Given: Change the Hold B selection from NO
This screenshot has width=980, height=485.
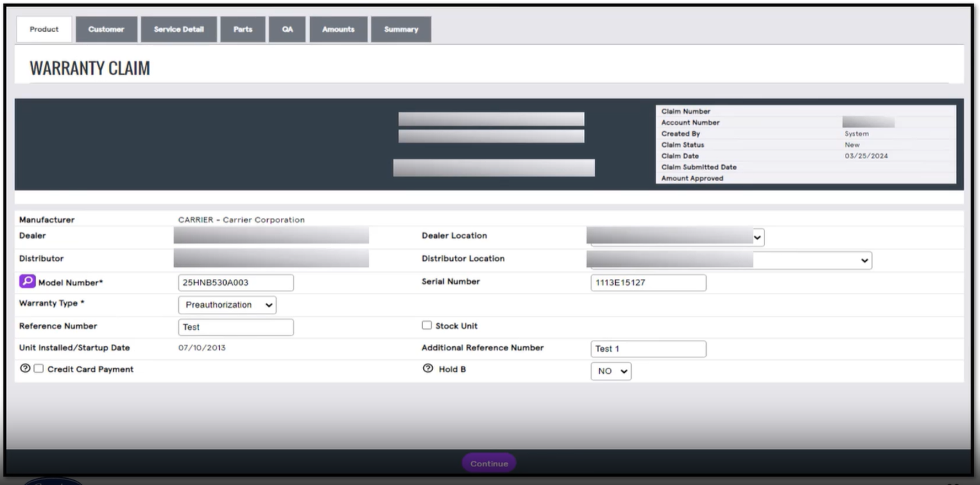Looking at the screenshot, I should [610, 371].
